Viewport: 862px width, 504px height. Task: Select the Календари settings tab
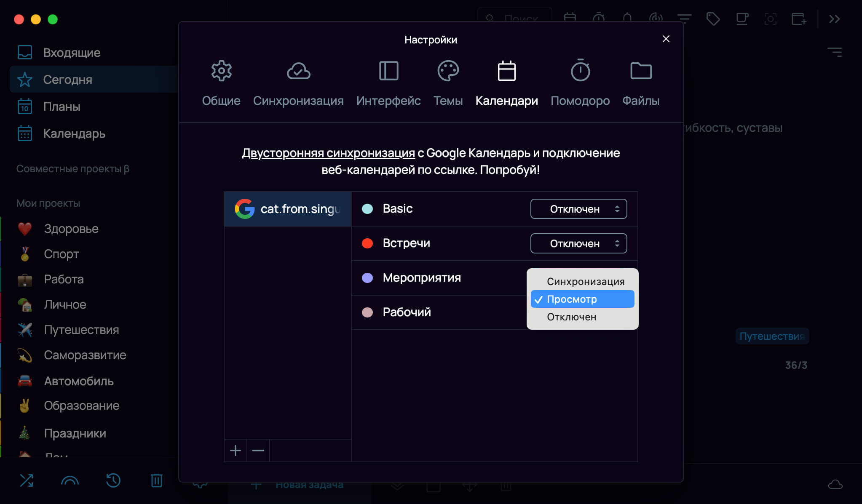coord(506,83)
